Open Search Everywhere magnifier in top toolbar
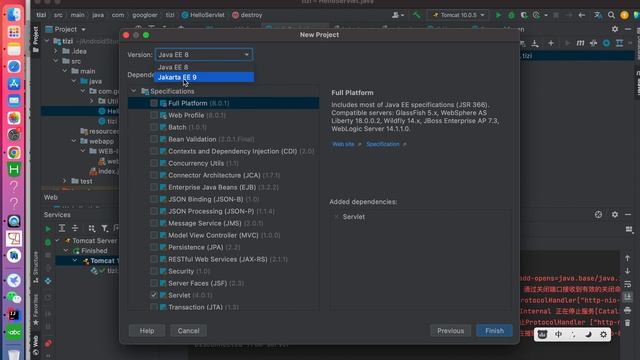640x360 pixels. tap(611, 15)
